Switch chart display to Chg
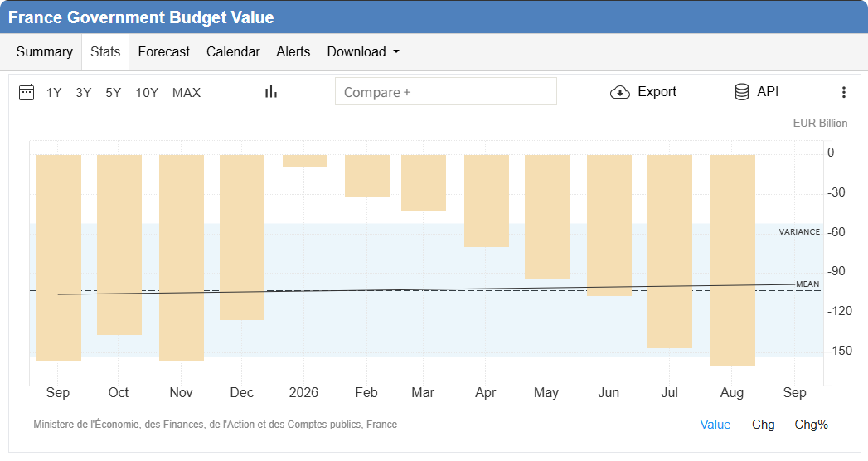868x461 pixels. coord(763,425)
